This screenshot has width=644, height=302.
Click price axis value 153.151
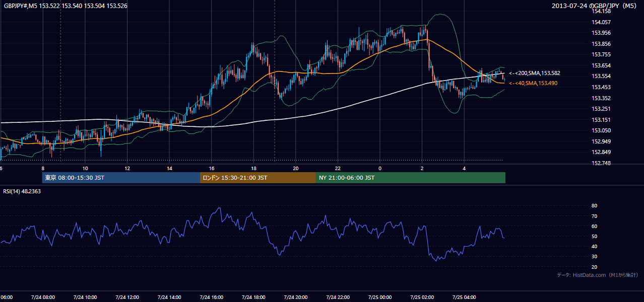(x=601, y=120)
